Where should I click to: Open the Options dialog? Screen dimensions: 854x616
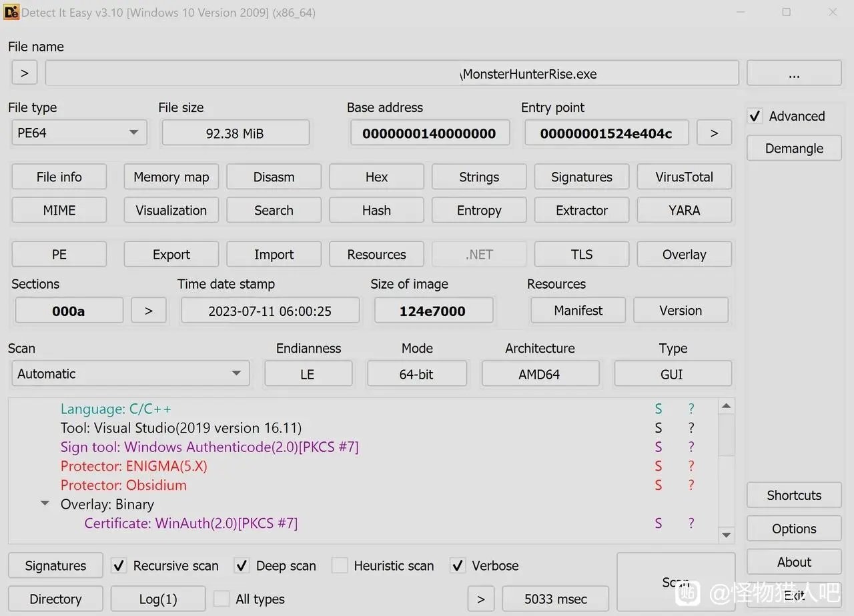click(794, 529)
